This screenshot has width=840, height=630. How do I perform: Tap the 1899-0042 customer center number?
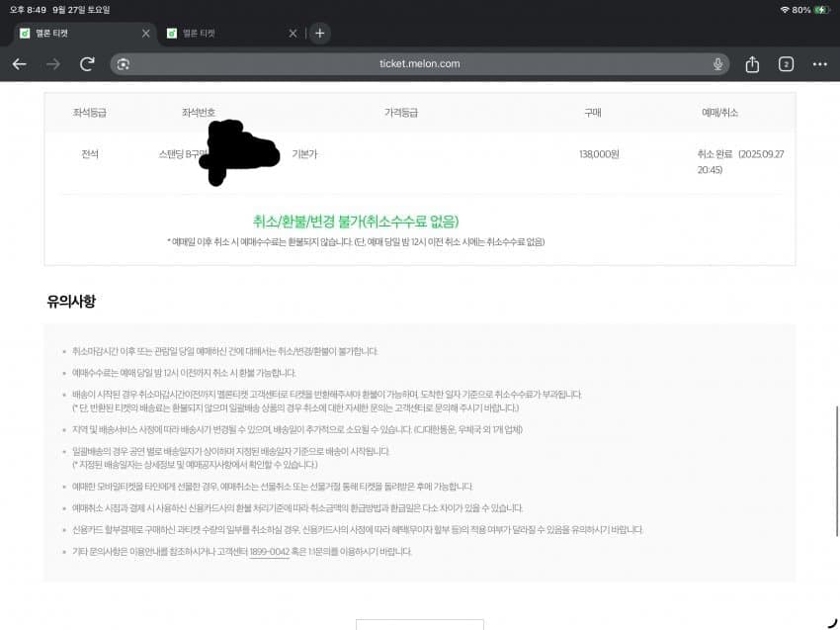269,551
